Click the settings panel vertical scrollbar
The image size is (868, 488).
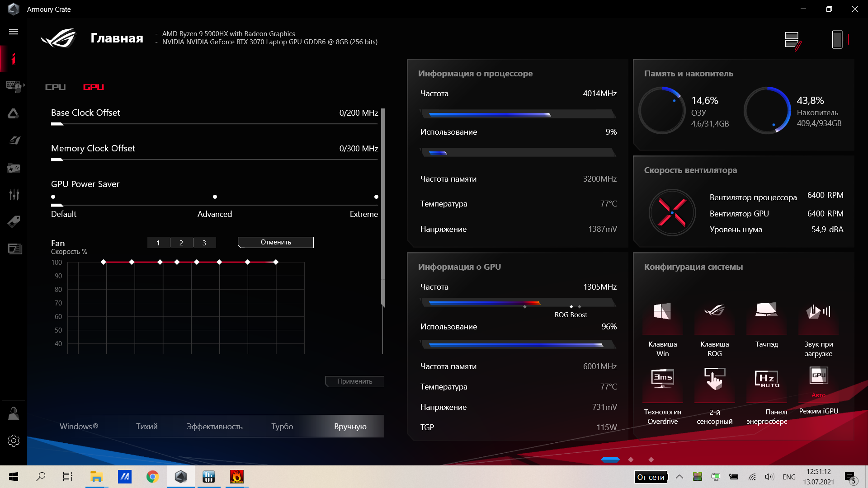(383, 208)
